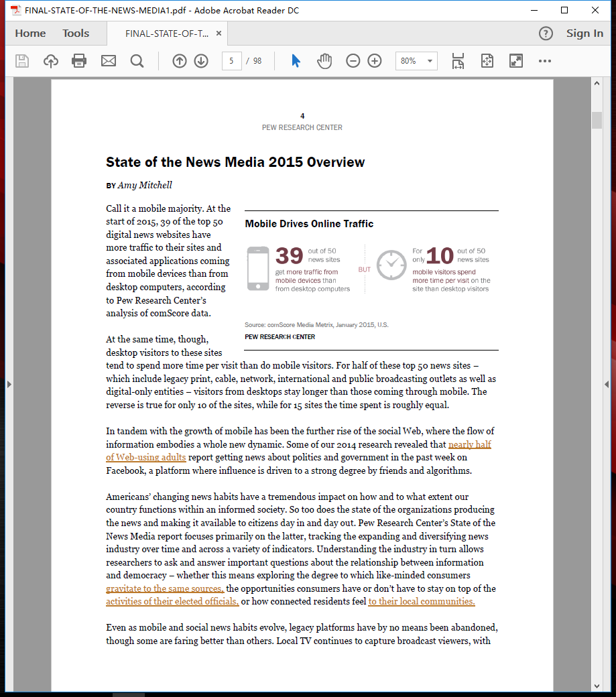Minimize the Acrobat Reader window
The width and height of the screenshot is (616, 697).
[x=535, y=10]
